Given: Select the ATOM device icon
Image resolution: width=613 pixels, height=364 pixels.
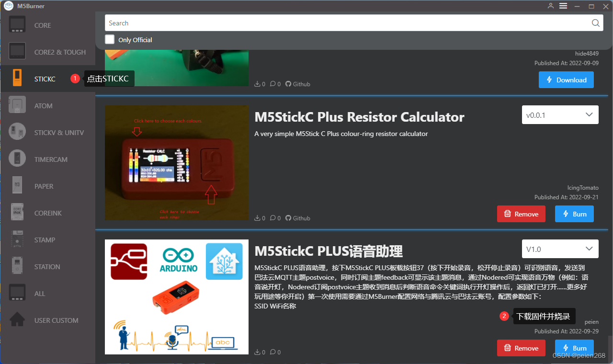Looking at the screenshot, I should tap(17, 105).
